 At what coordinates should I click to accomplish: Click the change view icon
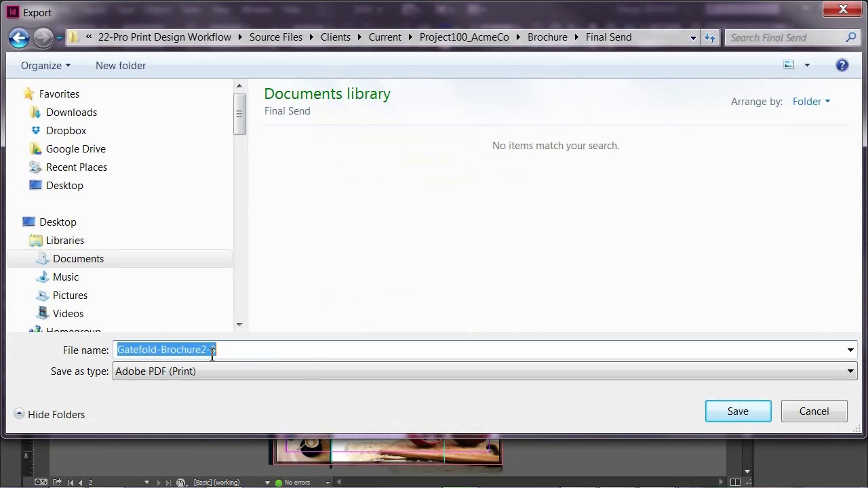coord(789,65)
